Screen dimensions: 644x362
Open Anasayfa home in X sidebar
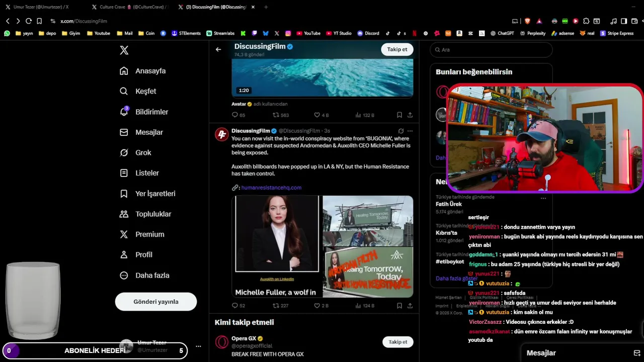[142, 71]
